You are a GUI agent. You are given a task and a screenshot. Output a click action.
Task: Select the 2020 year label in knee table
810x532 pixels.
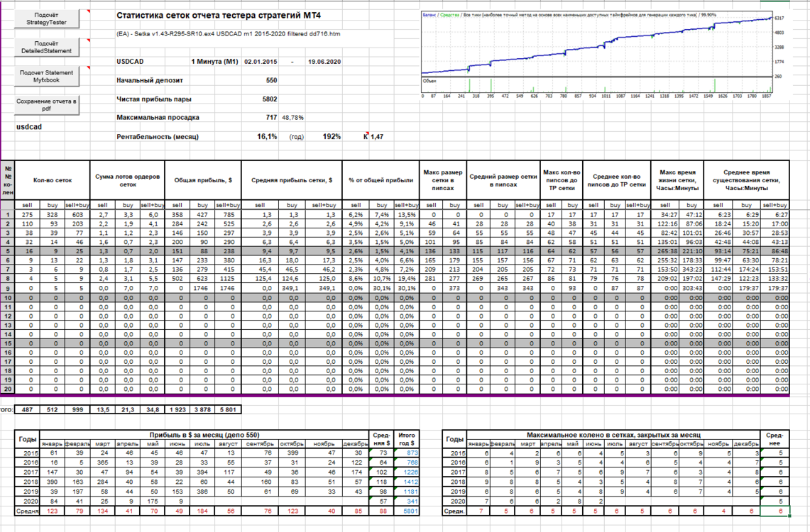click(x=454, y=501)
